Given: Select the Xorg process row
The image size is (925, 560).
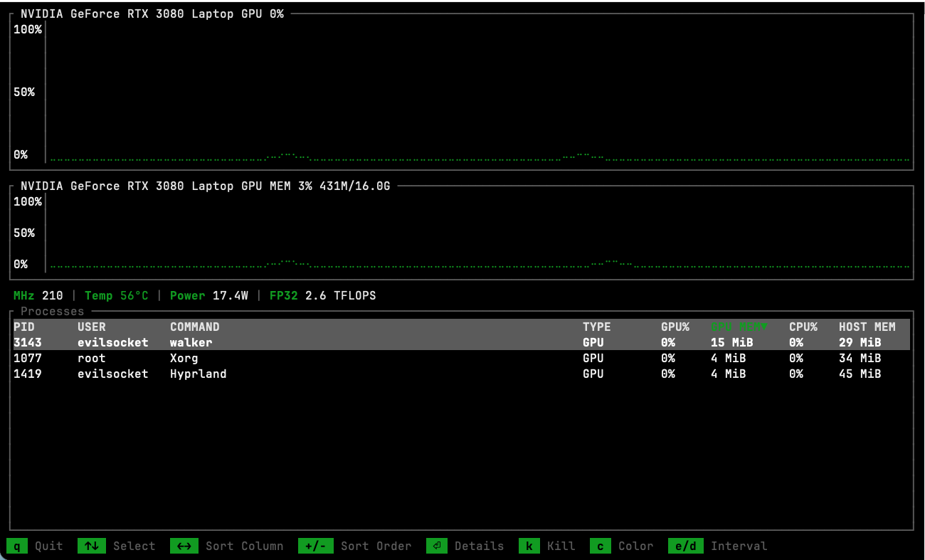Looking at the screenshot, I should pos(462,358).
